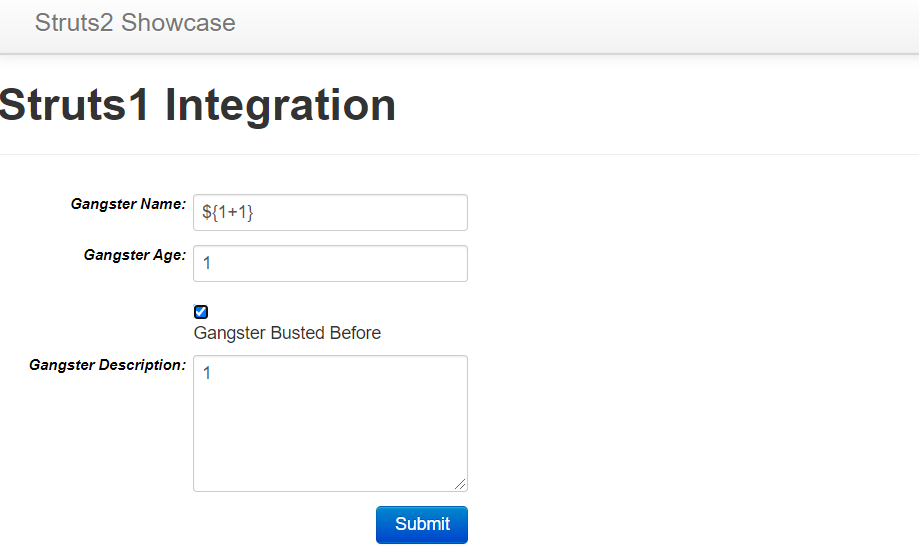Click the Struts1 Integration page heading
Image resolution: width=919 pixels, height=557 pixels.
pyautogui.click(x=198, y=106)
